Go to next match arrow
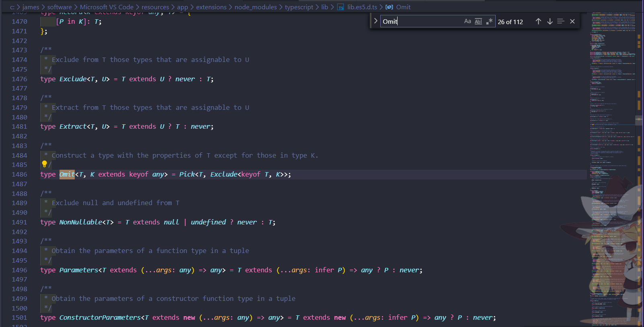Viewport: 644px width, 327px height. [550, 21]
